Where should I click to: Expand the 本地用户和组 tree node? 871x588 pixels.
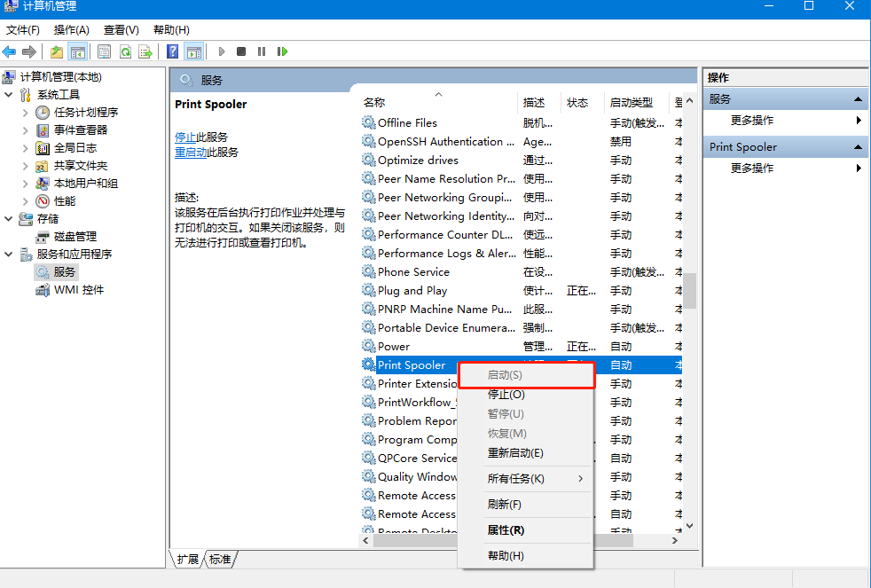coord(26,184)
